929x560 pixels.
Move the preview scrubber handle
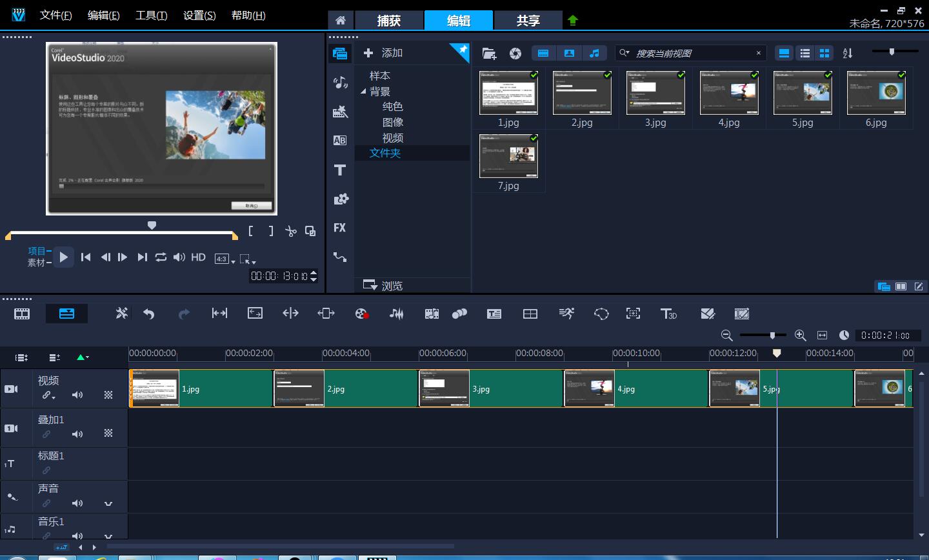pyautogui.click(x=152, y=225)
